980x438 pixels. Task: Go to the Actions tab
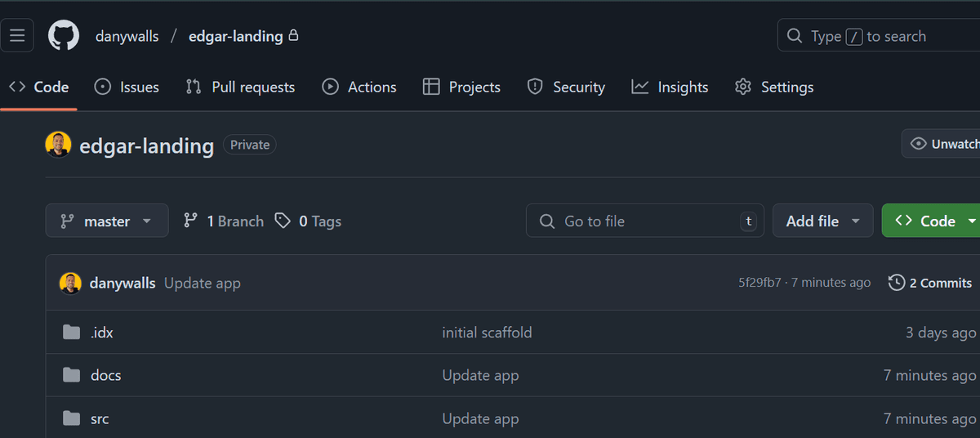[x=359, y=87]
